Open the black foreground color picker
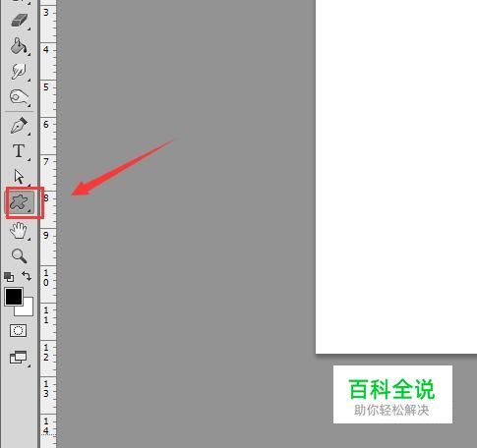Screen dimensions: 477x448 click(14, 297)
